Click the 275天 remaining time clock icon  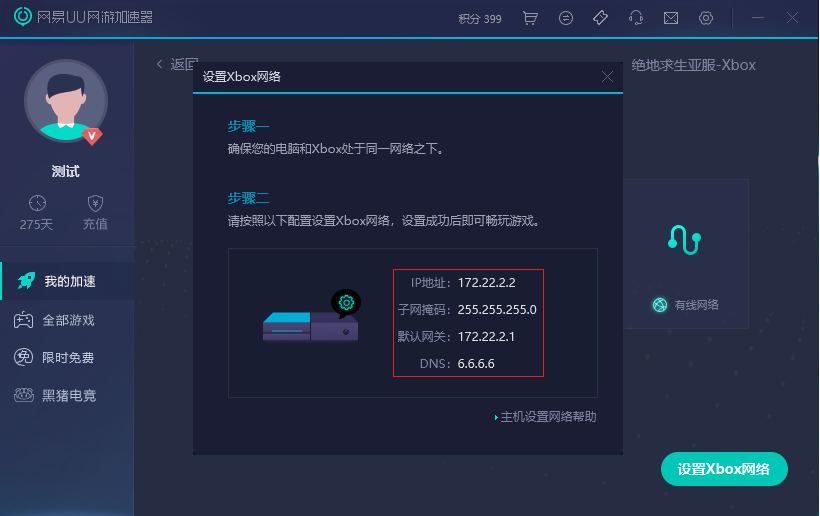tap(37, 203)
